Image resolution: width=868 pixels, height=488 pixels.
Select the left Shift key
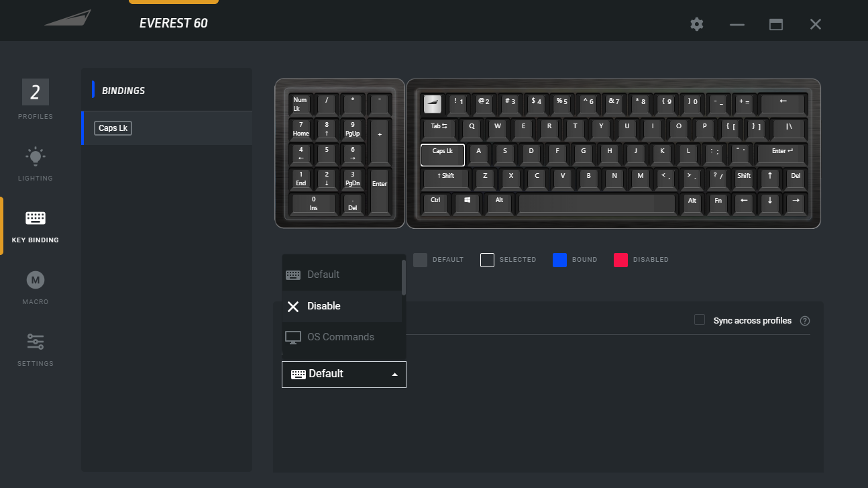pyautogui.click(x=445, y=178)
